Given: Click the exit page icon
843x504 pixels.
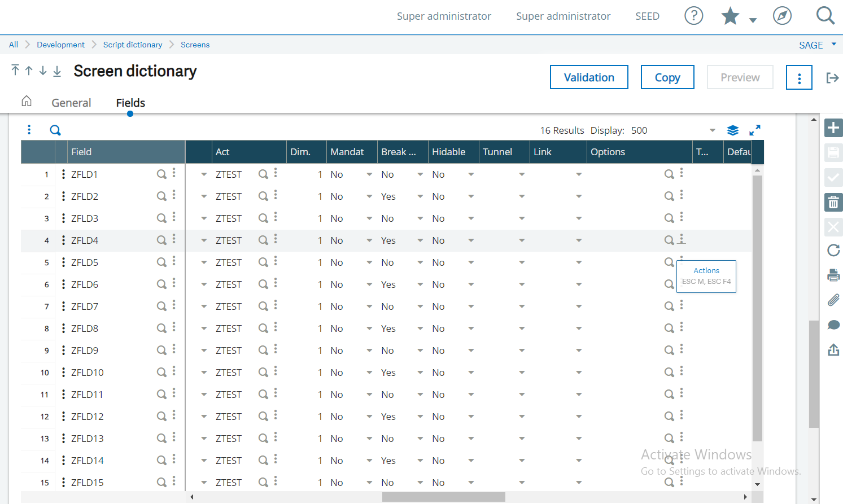Looking at the screenshot, I should pyautogui.click(x=832, y=78).
